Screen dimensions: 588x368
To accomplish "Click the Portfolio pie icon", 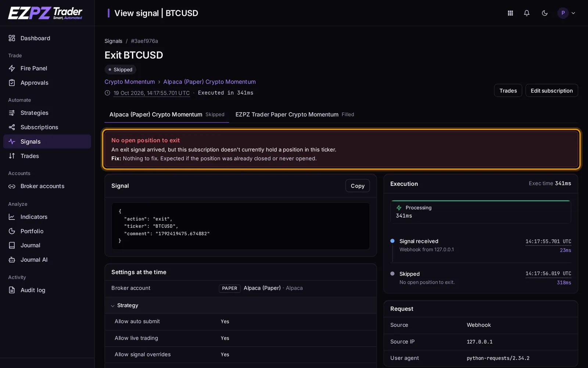I will click(x=12, y=231).
